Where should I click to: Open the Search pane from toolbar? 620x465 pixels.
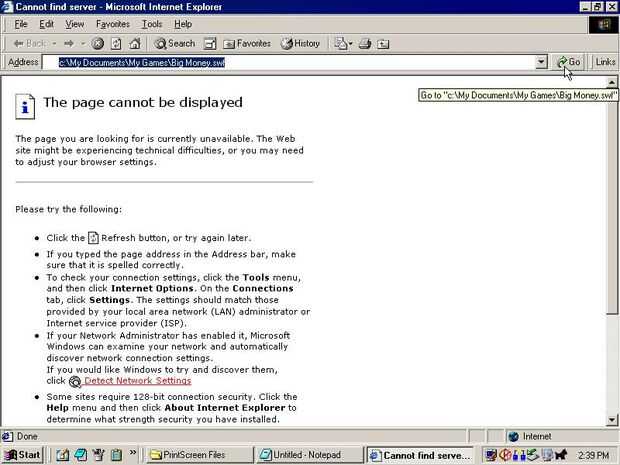175,43
